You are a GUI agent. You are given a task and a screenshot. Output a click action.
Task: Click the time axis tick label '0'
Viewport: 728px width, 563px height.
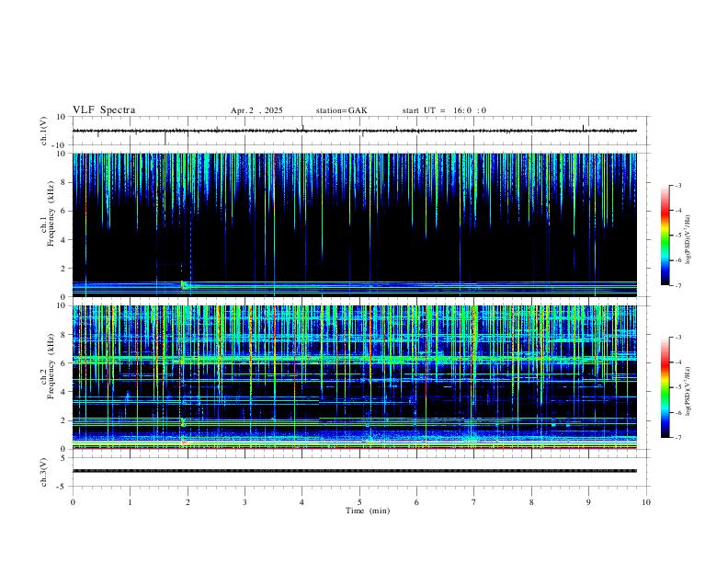point(73,502)
